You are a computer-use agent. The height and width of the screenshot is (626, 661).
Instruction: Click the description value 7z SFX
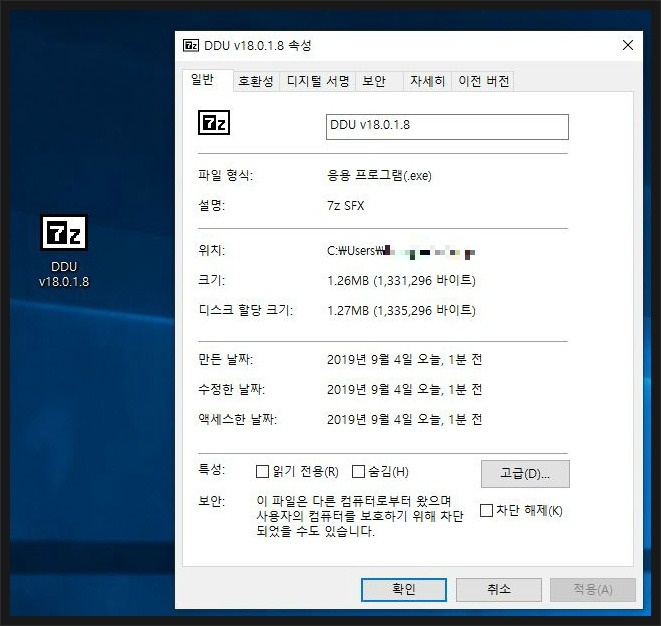pyautogui.click(x=345, y=206)
